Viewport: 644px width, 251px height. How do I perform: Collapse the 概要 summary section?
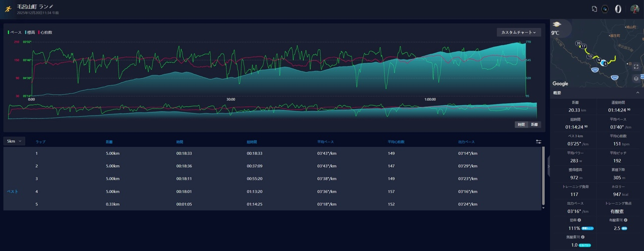pos(638,93)
